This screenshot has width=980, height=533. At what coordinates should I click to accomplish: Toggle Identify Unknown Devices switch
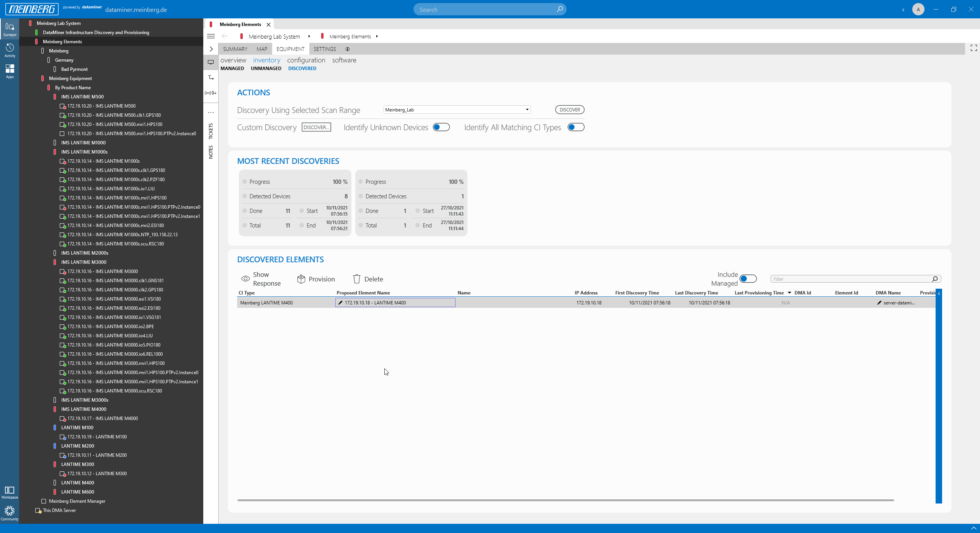[441, 128]
